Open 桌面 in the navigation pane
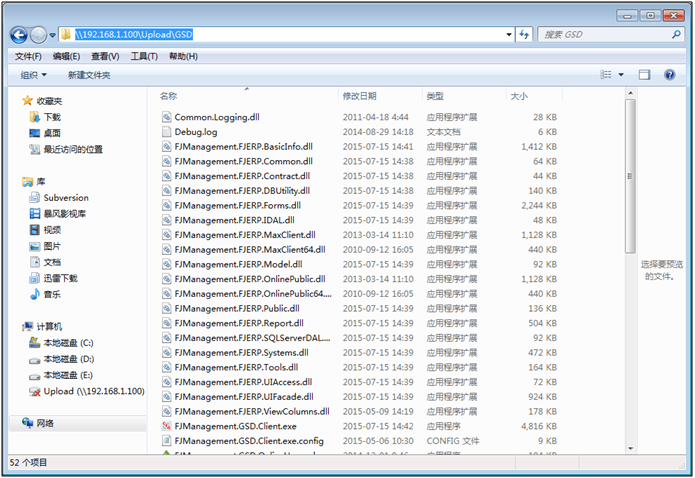Viewport: 695px width, 478px height. point(52,133)
